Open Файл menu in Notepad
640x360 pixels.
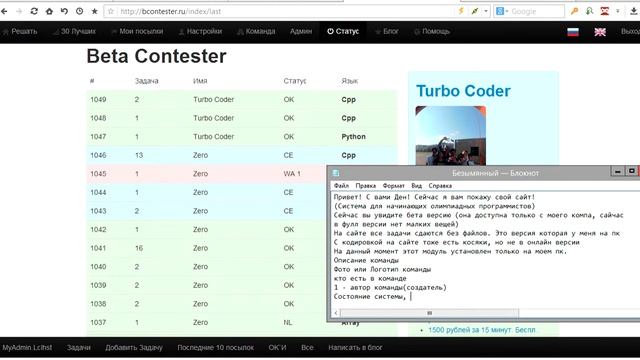[x=341, y=186]
